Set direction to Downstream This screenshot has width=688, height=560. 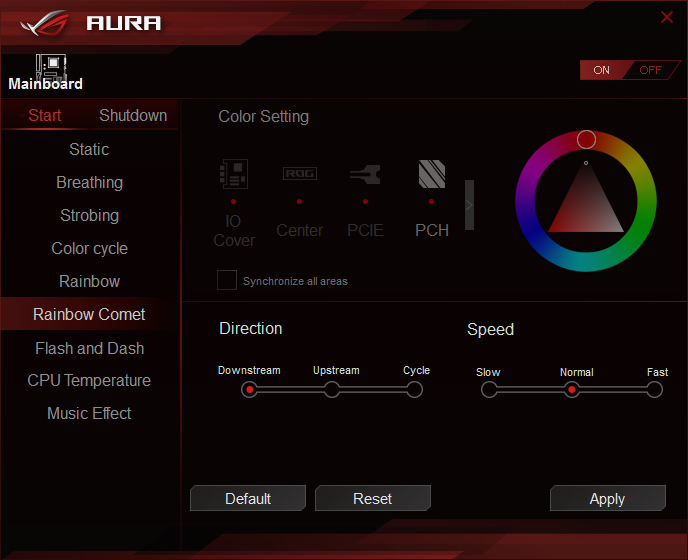[x=249, y=389]
